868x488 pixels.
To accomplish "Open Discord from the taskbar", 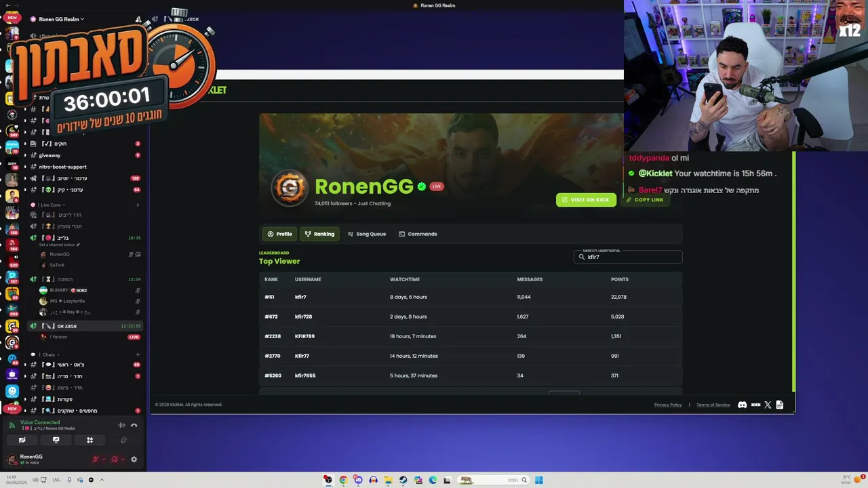I will click(x=358, y=480).
